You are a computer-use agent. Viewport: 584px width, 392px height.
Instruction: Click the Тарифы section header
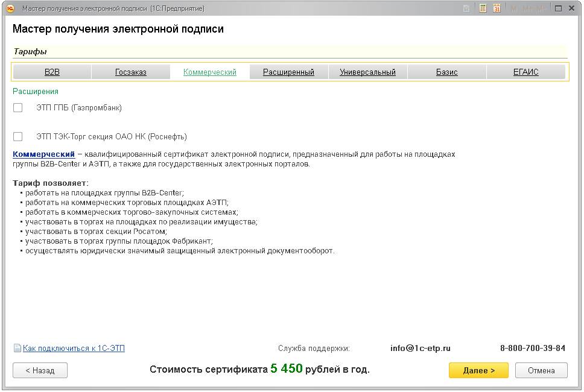pos(30,51)
